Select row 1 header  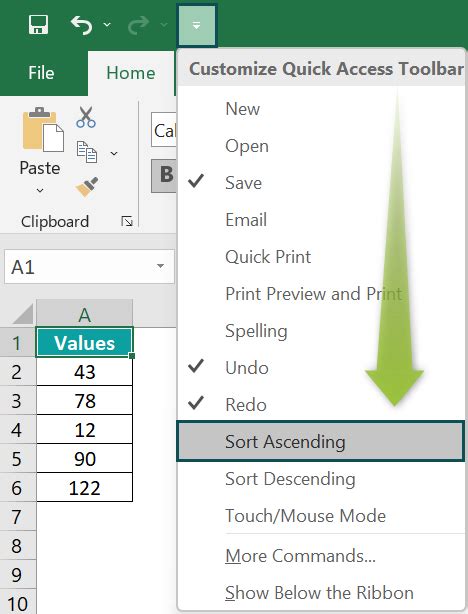pyautogui.click(x=18, y=343)
